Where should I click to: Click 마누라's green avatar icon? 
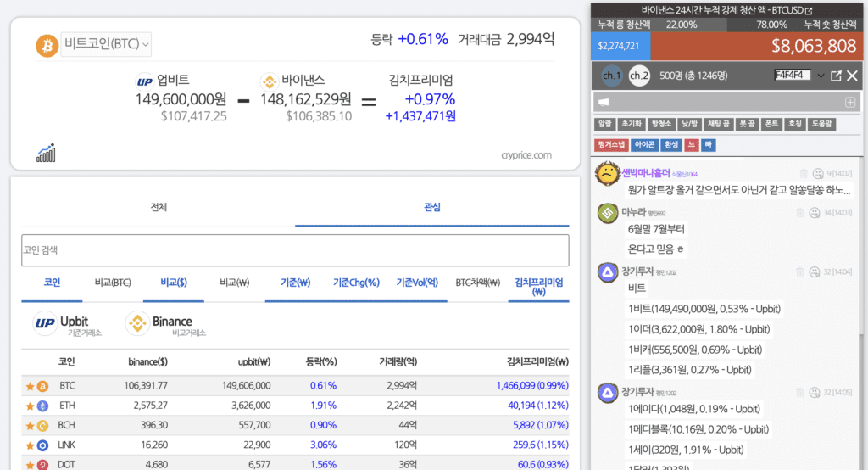[x=608, y=213]
